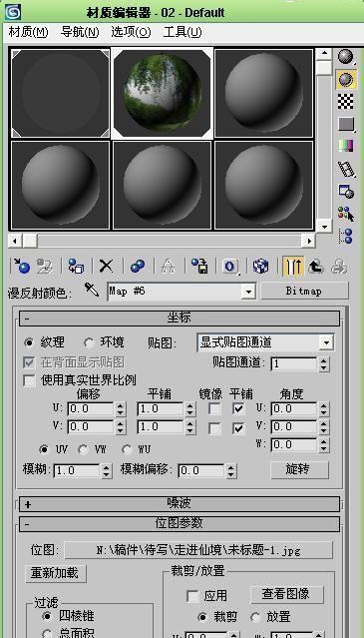The image size is (364, 638).
Task: Click the 模糊 spinner arrows
Action: click(106, 471)
